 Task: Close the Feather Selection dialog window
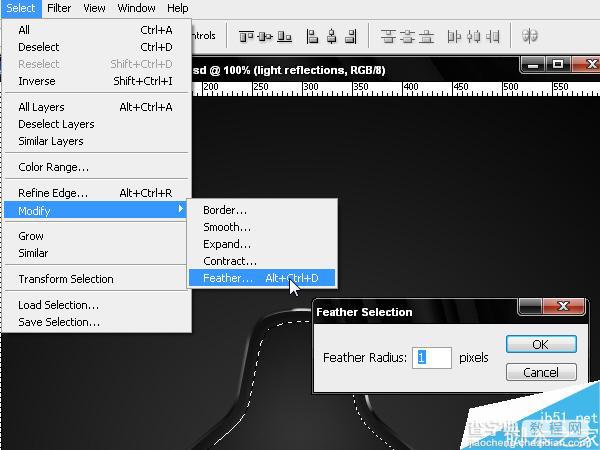pyautogui.click(x=563, y=306)
